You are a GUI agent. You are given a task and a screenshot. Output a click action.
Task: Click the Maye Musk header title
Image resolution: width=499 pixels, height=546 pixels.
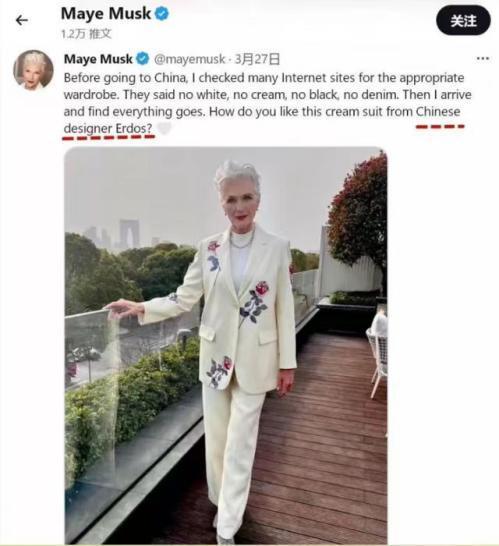click(106, 14)
